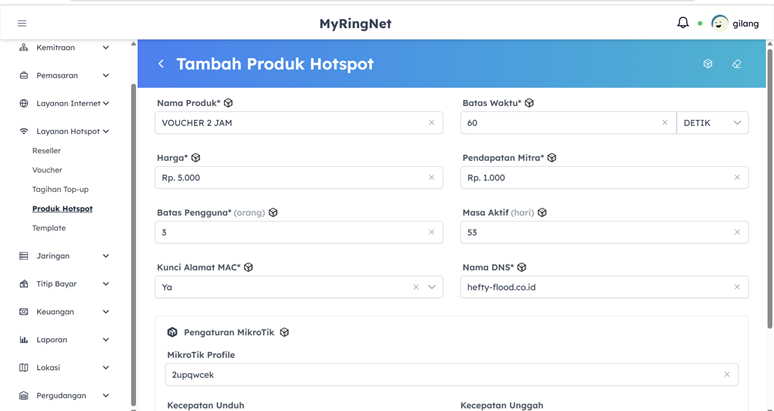The width and height of the screenshot is (774, 411).
Task: Open the notification bell
Action: [x=683, y=23]
